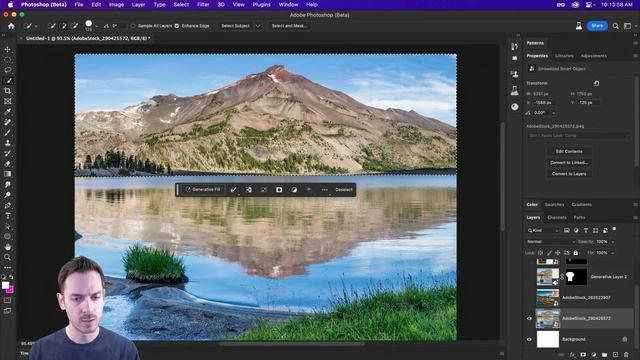
Task: Open the layer blending mode Normal dropdown
Action: click(x=551, y=242)
